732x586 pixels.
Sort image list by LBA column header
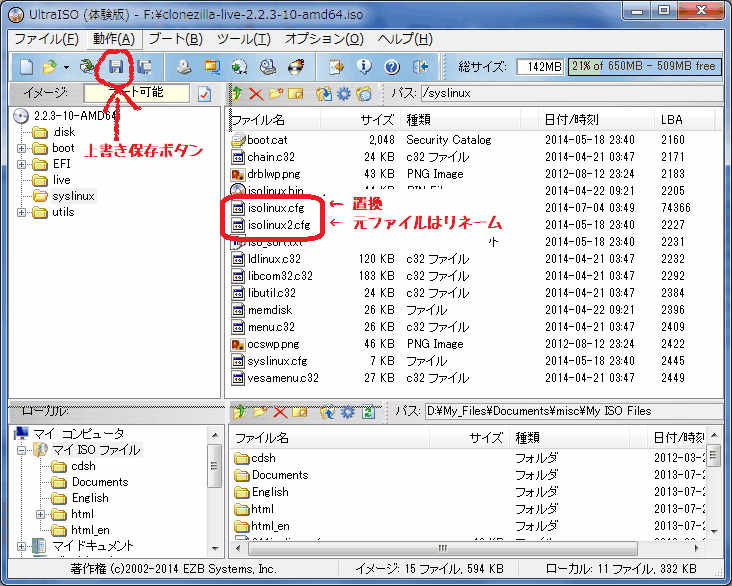pyautogui.click(x=684, y=120)
